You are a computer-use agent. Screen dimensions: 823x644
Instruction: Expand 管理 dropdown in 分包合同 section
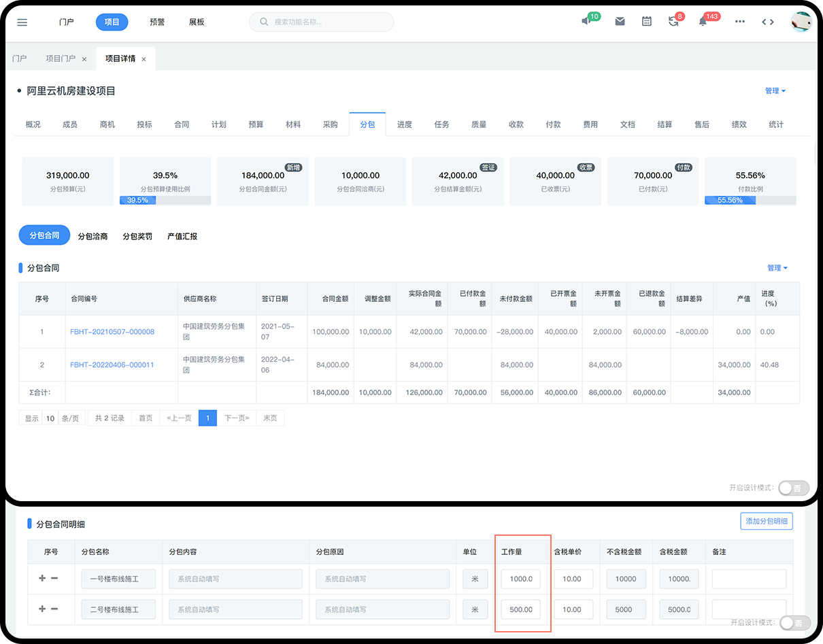[x=777, y=268]
